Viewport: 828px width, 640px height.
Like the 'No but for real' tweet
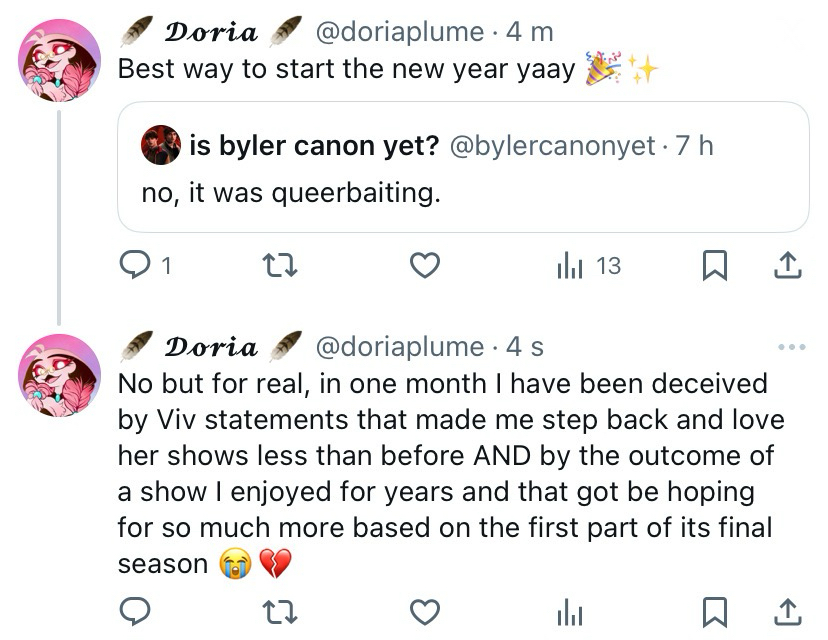[426, 609]
